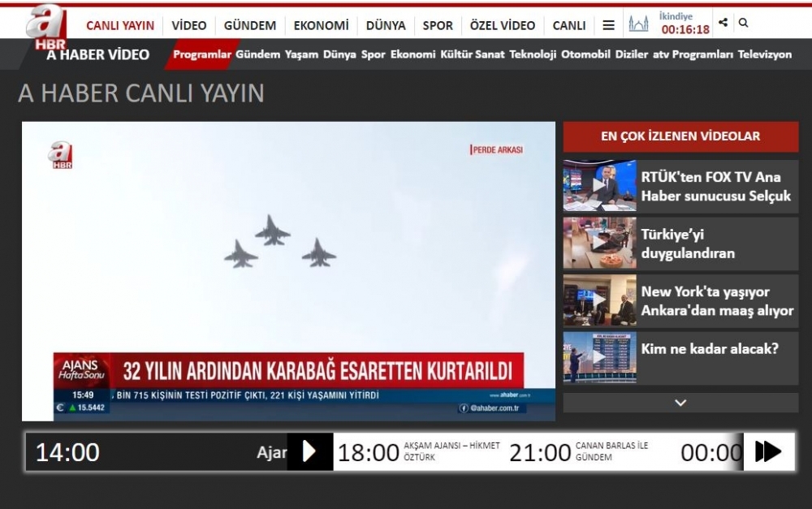The image size is (812, 509).
Task: Play the New York'ta yaşıyor video thumbnail
Action: [x=599, y=300]
